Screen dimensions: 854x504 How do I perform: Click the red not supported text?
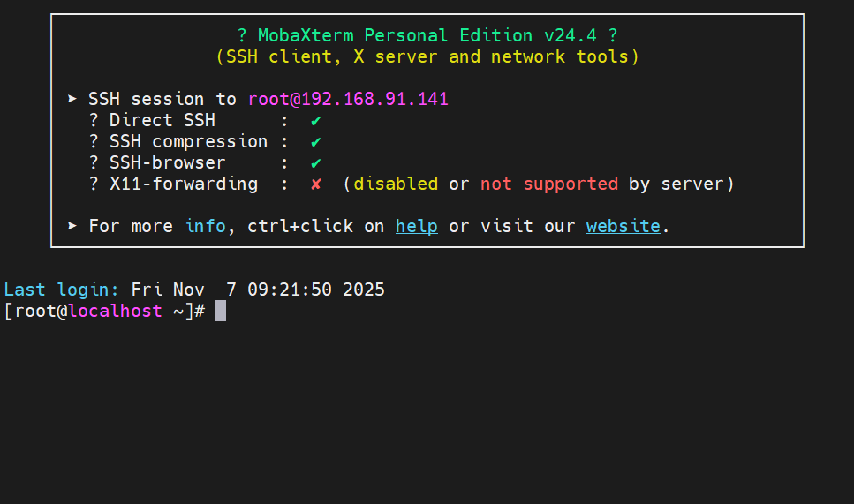coord(548,184)
